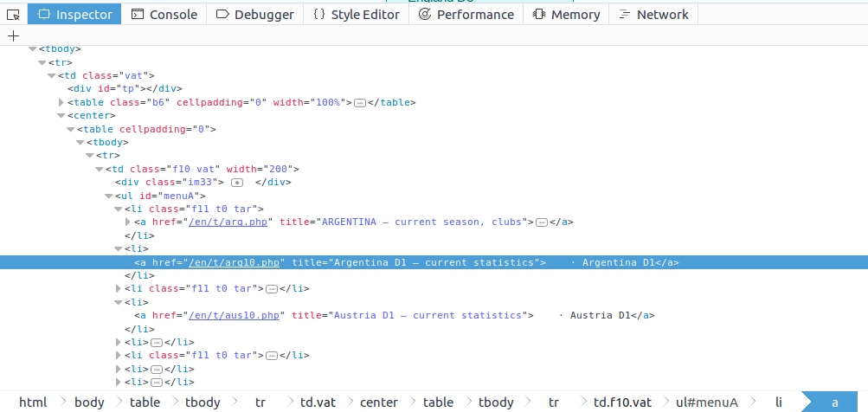This screenshot has height=412, width=868.
Task: Collapse the li containing Austria D1 link
Action: 119,302
